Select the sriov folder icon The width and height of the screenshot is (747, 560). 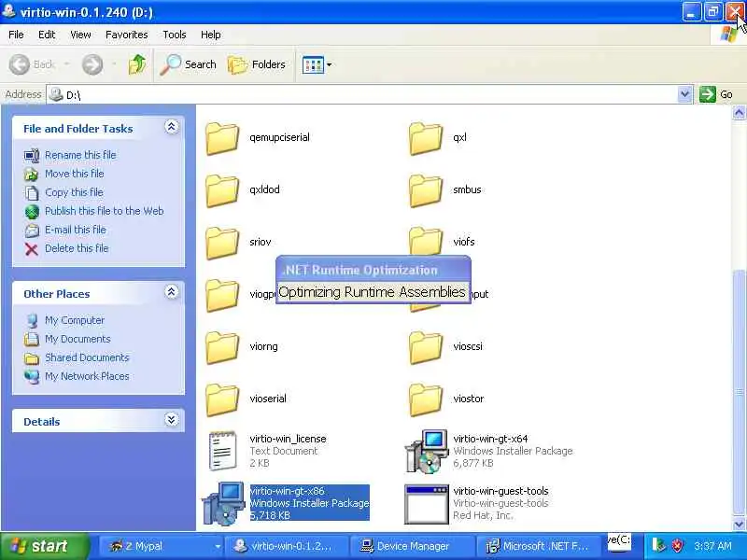pos(222,243)
